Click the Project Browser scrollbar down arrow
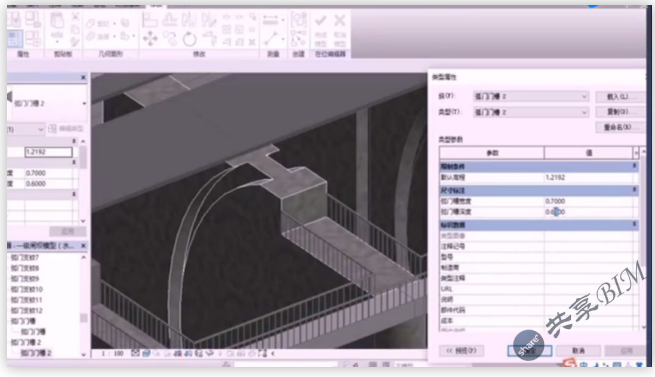Image resolution: width=655 pixels, height=377 pixels. tap(83, 354)
